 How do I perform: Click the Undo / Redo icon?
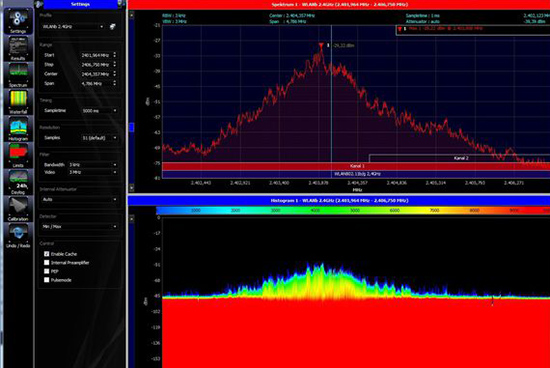pyautogui.click(x=18, y=236)
